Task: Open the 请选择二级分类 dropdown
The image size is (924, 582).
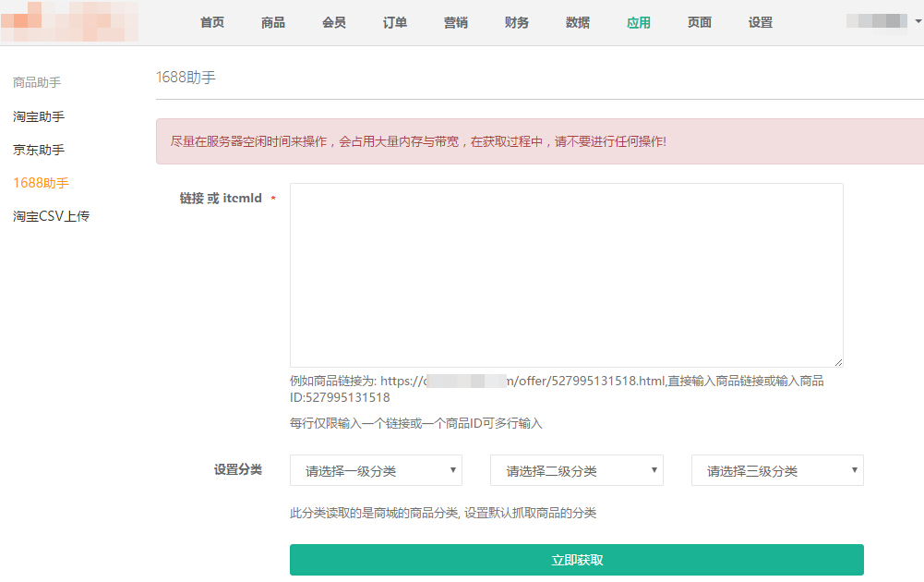Action: point(576,470)
